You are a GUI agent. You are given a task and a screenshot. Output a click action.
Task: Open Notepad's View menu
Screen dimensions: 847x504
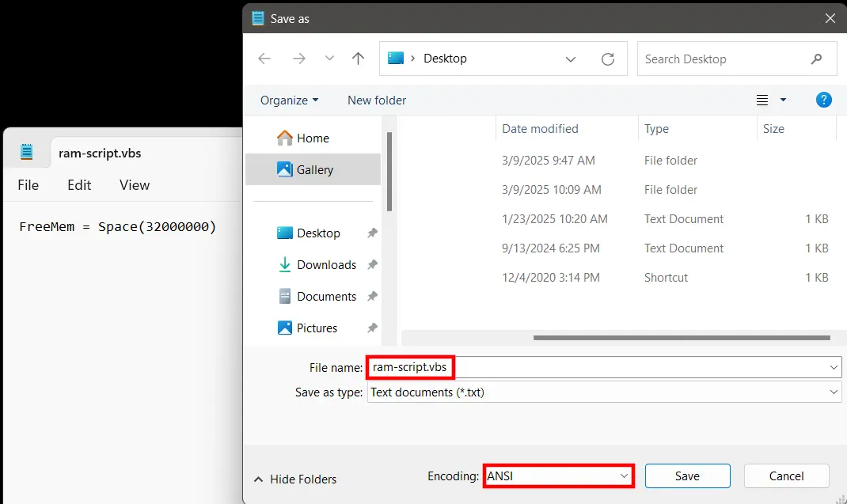click(134, 184)
